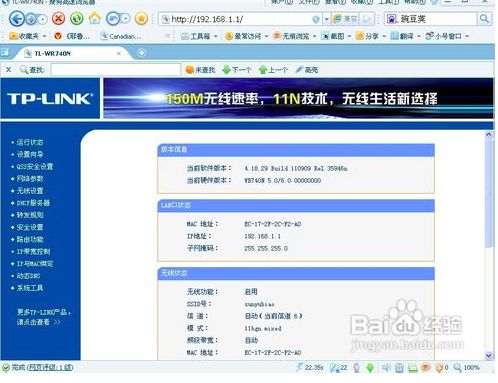Click inside the 查找 find text field
Screen dimensions: 498x383
point(116,70)
